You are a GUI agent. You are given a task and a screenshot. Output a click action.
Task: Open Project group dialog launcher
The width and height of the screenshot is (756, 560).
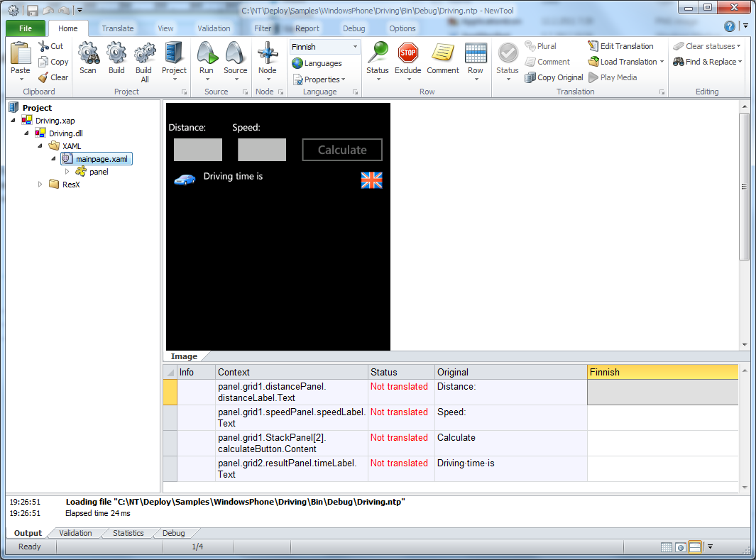coord(184,92)
